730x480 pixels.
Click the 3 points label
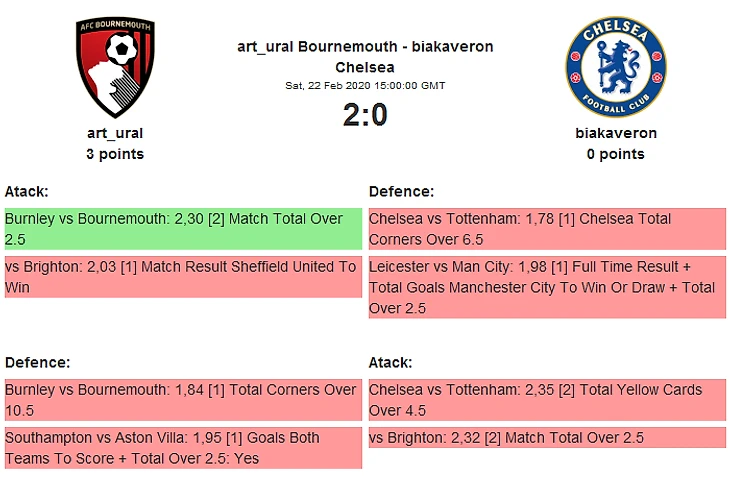coord(115,154)
